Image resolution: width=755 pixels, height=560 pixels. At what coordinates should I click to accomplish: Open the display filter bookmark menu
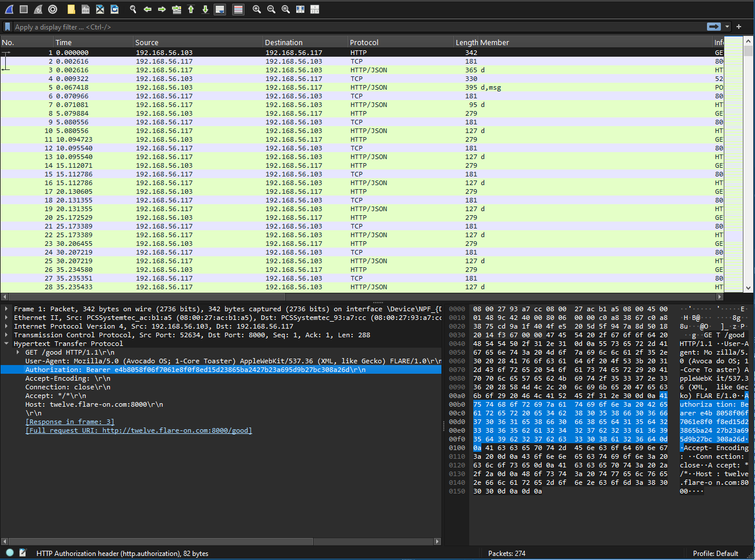pyautogui.click(x=8, y=27)
